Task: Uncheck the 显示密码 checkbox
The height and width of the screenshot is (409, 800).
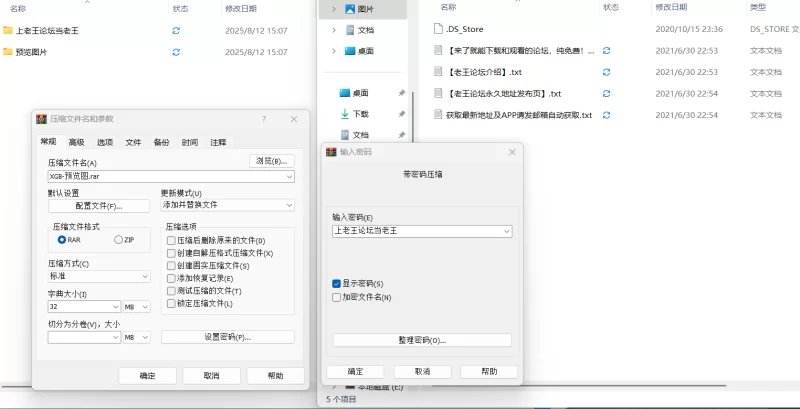Action: point(336,284)
